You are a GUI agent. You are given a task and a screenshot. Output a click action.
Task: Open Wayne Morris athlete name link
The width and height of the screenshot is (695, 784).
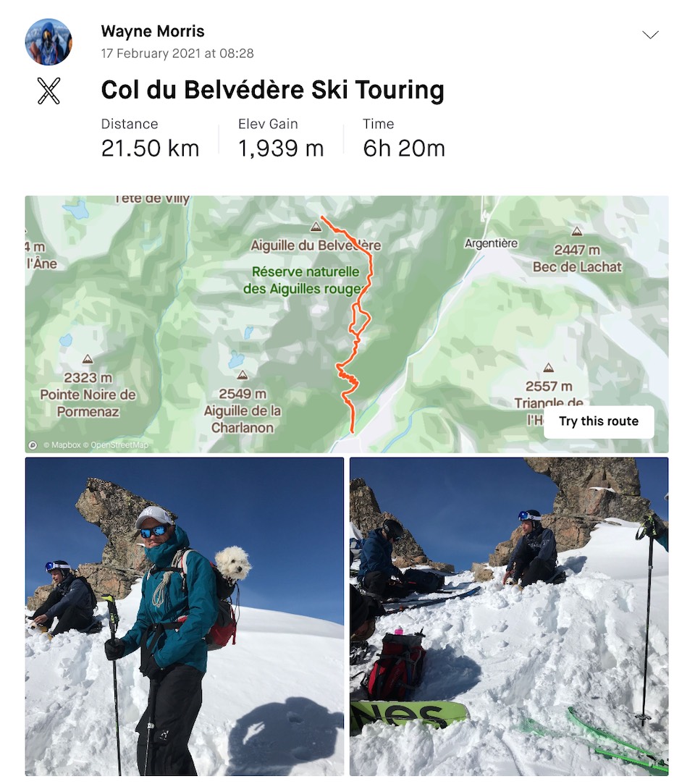(x=153, y=31)
